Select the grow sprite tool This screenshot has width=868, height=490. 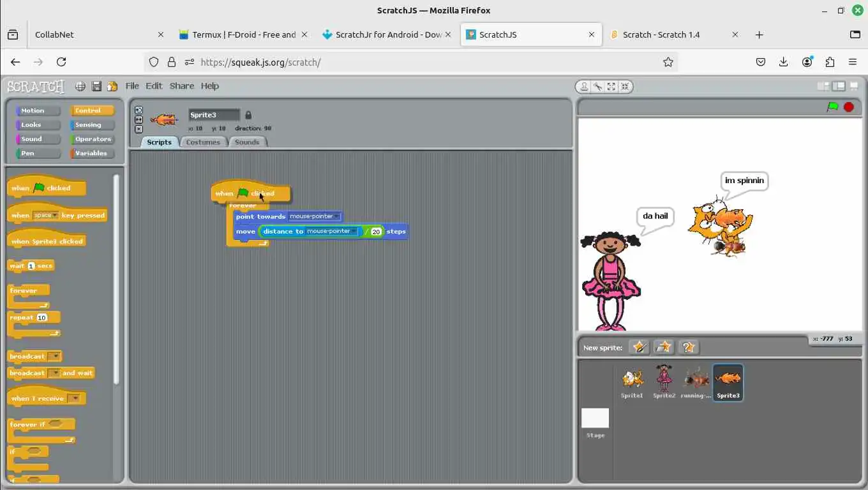click(x=611, y=87)
